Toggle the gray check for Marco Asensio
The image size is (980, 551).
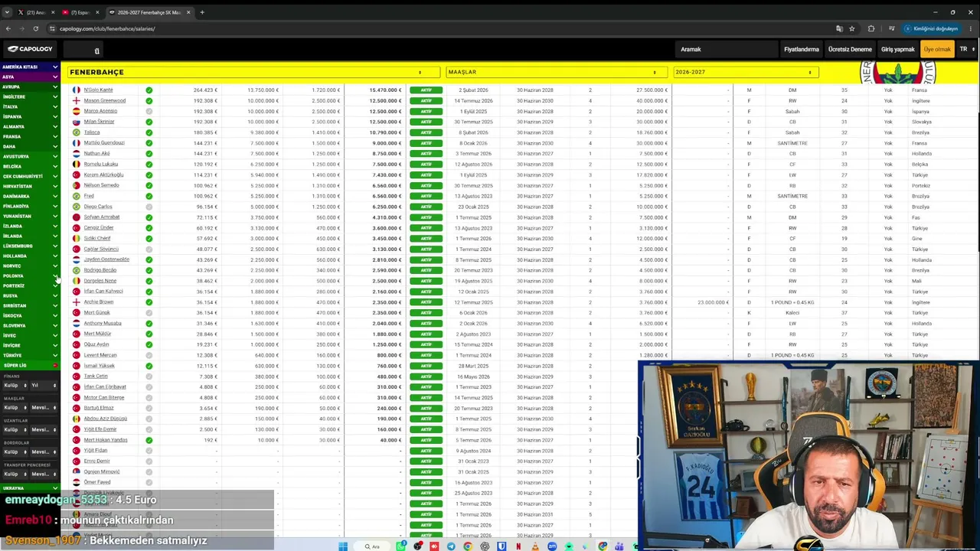point(149,111)
